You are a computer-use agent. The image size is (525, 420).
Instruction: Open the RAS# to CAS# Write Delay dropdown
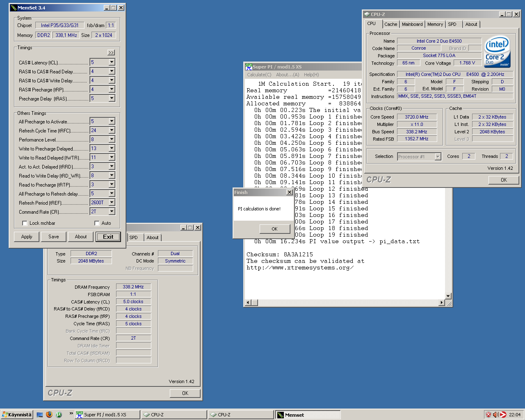(x=112, y=80)
